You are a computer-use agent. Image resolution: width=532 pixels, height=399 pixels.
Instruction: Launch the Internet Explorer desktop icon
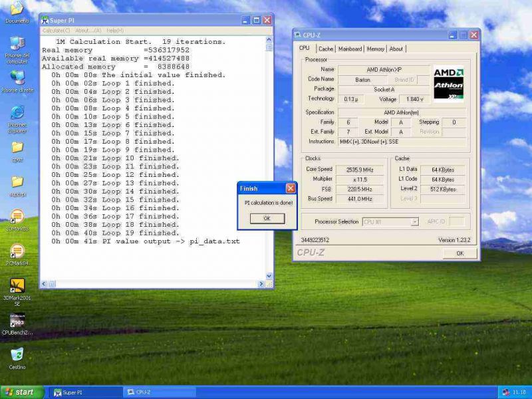pyautogui.click(x=17, y=120)
